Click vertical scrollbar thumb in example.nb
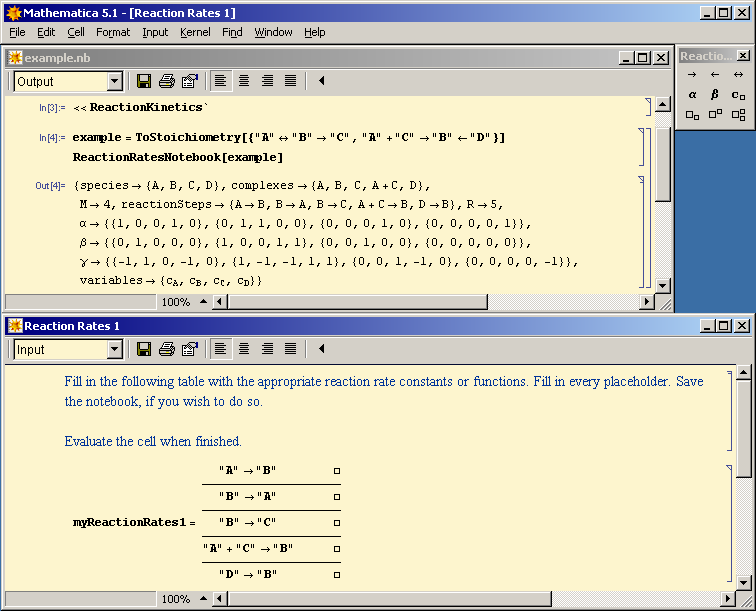Screen dimensions: 756x611 click(x=663, y=164)
